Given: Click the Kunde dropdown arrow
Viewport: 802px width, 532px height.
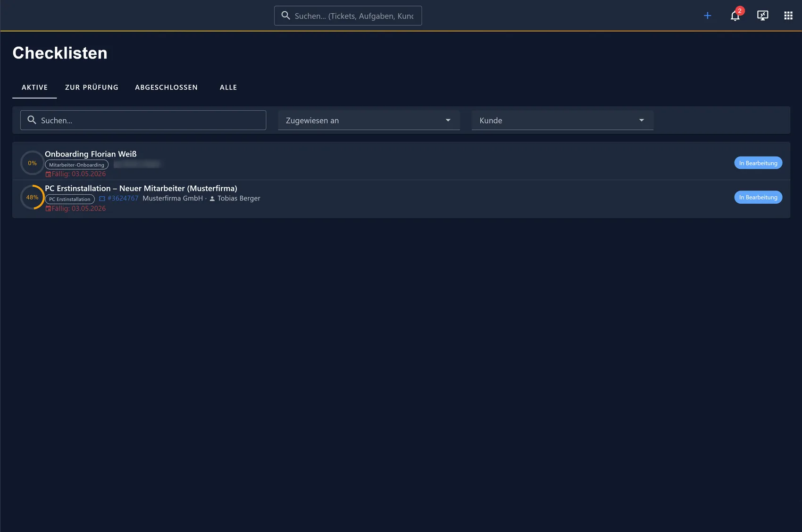Looking at the screenshot, I should (642, 120).
